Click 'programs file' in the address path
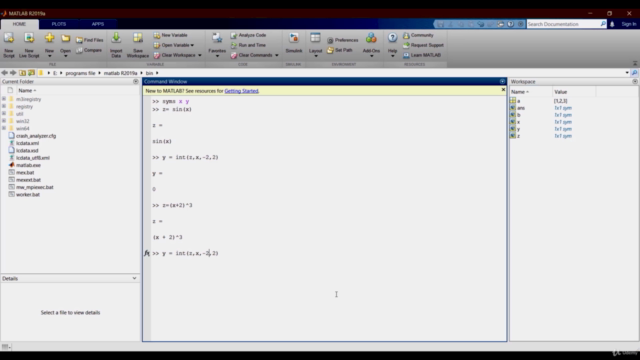640x360 pixels. 80,73
